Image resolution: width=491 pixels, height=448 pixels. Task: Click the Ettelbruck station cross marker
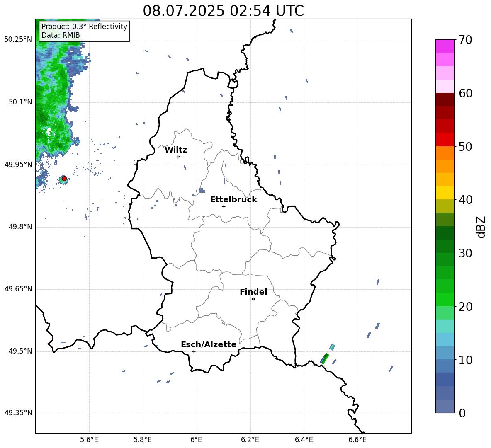pos(224,206)
